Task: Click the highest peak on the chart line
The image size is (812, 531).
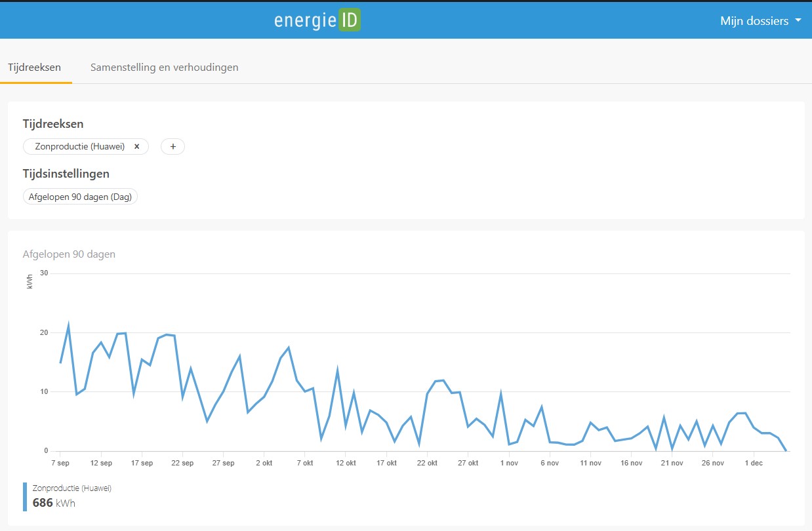Action: coord(68,325)
